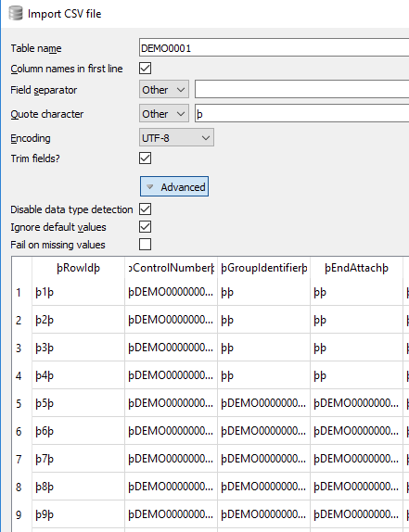Click cell þ6þ in RowId column
The width and height of the screenshot is (409, 532).
[x=79, y=431]
